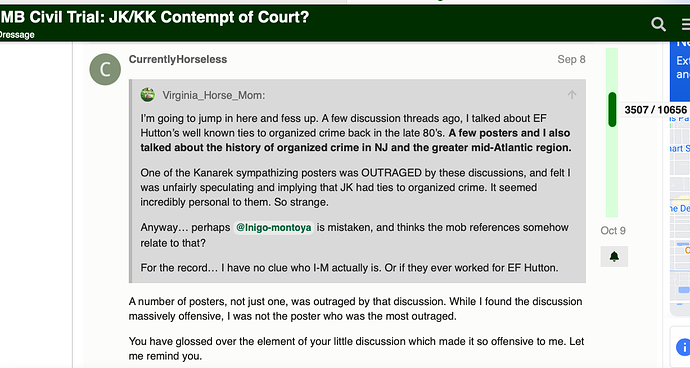690x368 pixels.
Task: Open the CurrentlyHorseless username link
Action: (178, 59)
